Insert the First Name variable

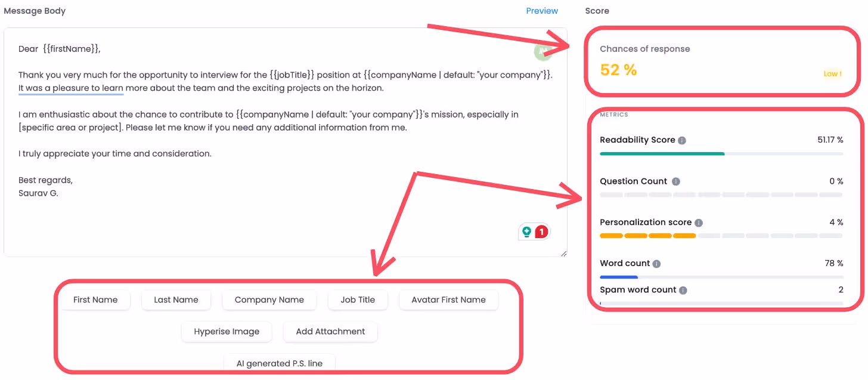[95, 299]
